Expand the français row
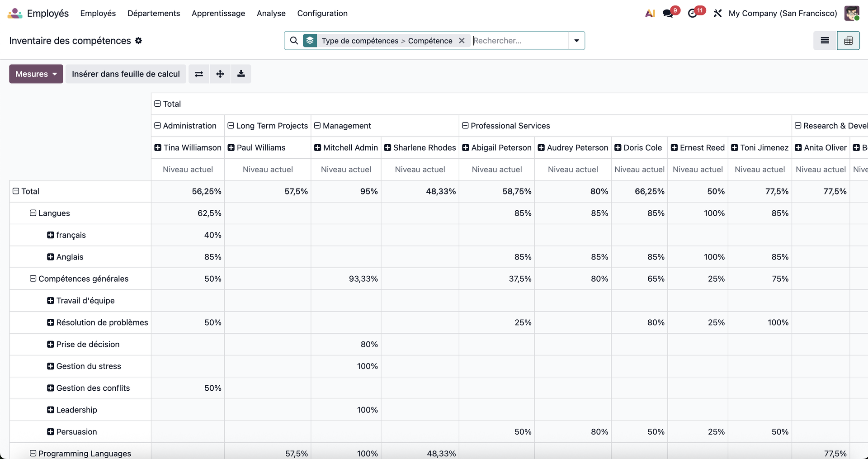This screenshot has height=459, width=868. pos(51,235)
